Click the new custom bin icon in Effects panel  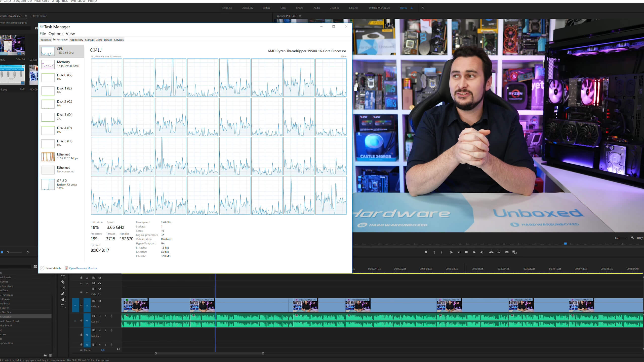[45, 355]
